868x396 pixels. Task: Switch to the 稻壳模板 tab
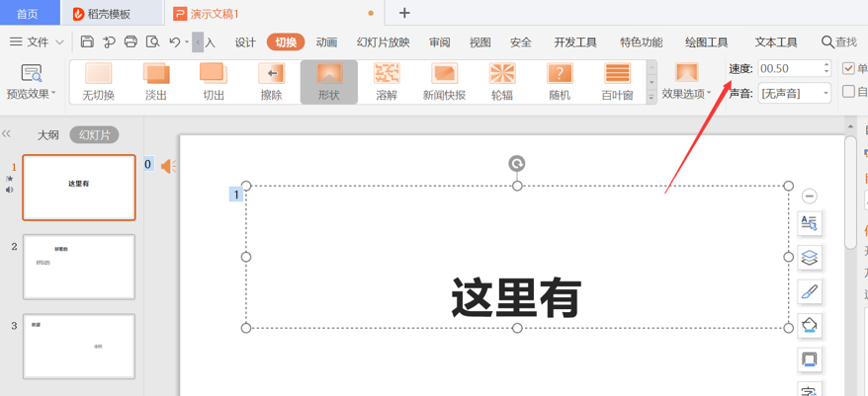click(112, 13)
